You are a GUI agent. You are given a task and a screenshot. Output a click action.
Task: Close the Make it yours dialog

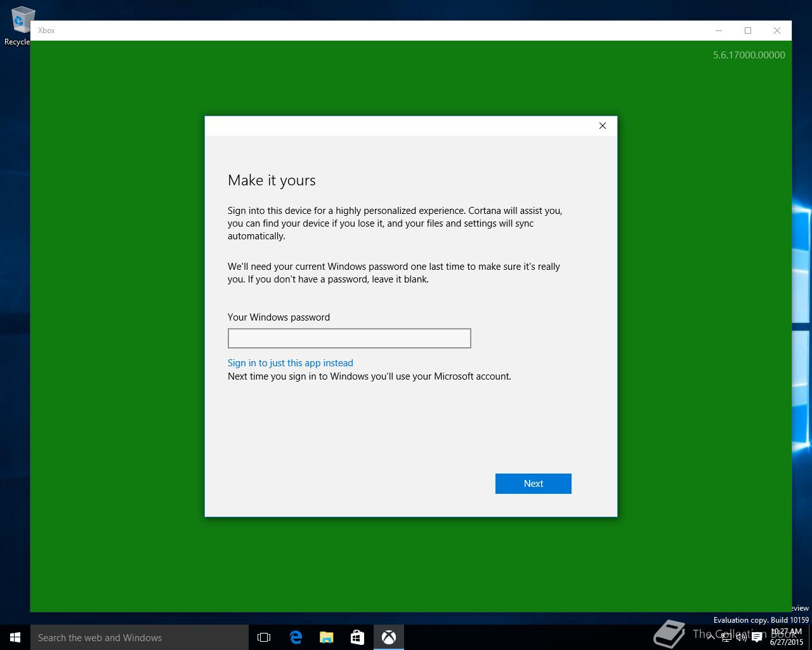point(603,126)
